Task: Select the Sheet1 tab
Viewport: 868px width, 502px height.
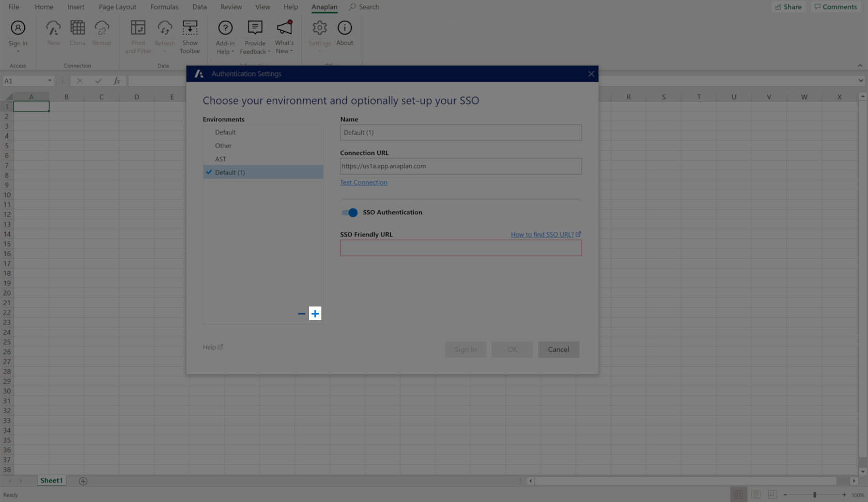Action: click(52, 480)
